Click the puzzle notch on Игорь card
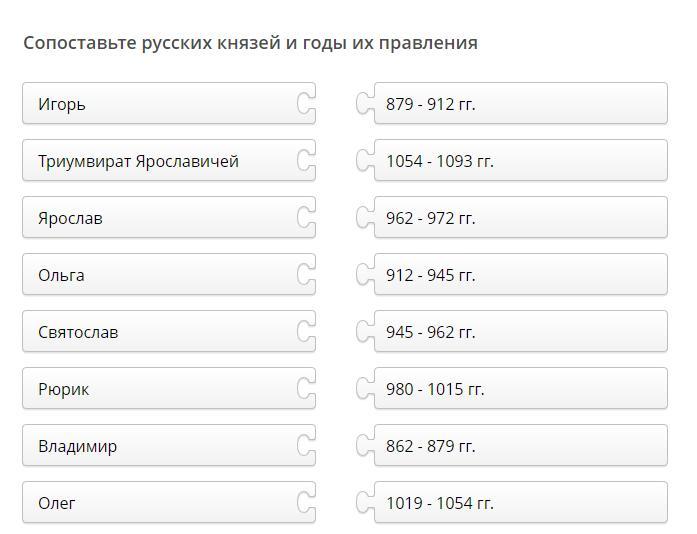 (306, 104)
